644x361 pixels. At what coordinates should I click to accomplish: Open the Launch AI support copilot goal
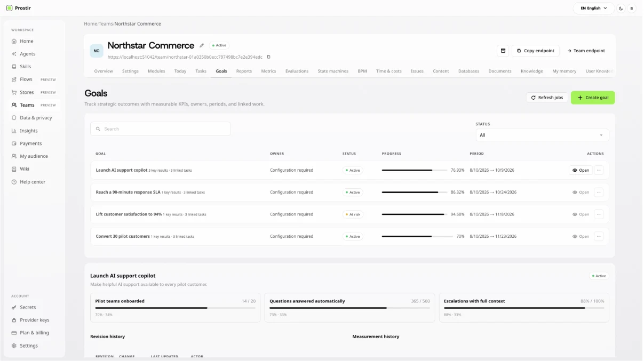[581, 170]
